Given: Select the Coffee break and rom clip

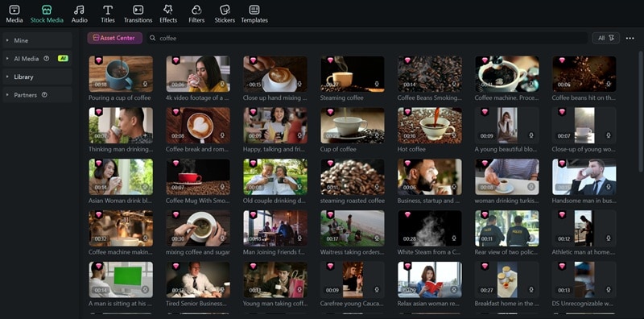Looking at the screenshot, I should (198, 126).
